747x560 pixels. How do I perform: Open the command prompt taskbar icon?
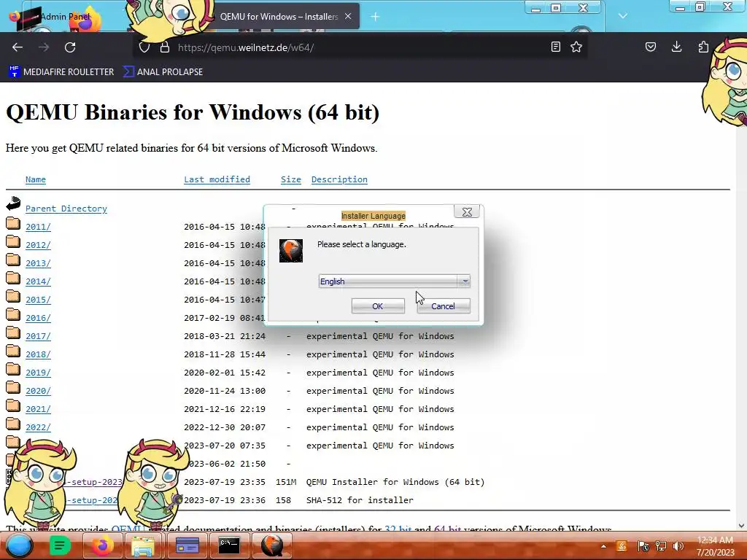[x=228, y=545]
